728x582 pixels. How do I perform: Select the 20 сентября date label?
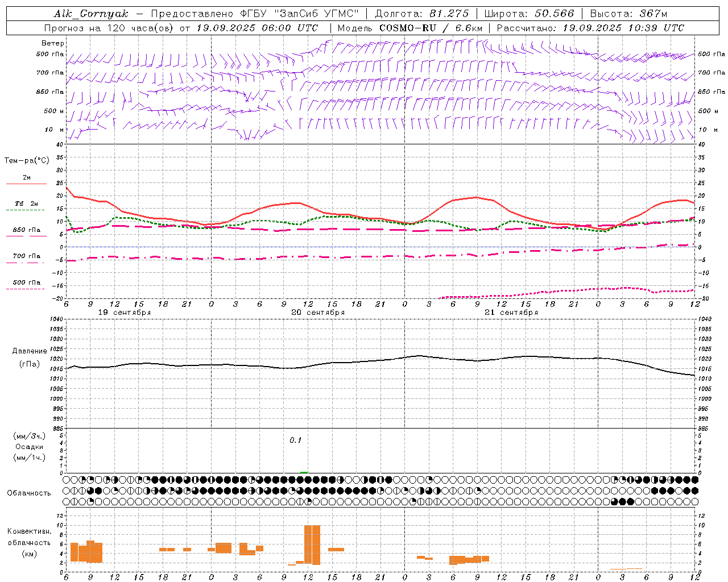[x=318, y=313]
